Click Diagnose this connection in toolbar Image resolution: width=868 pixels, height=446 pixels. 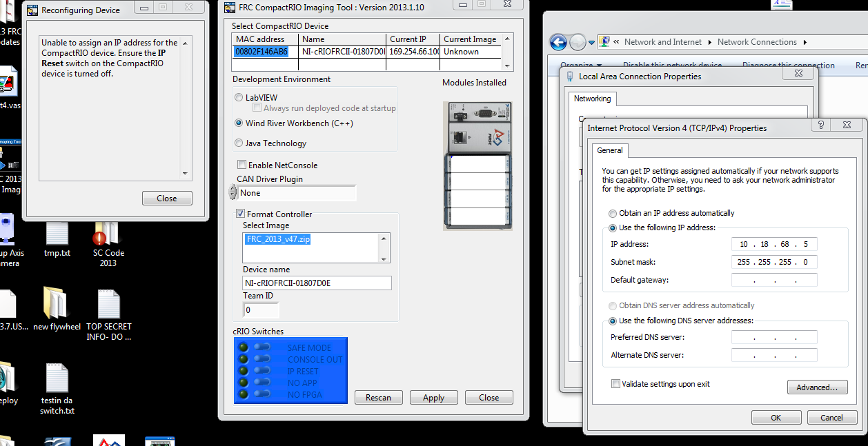[x=788, y=65]
